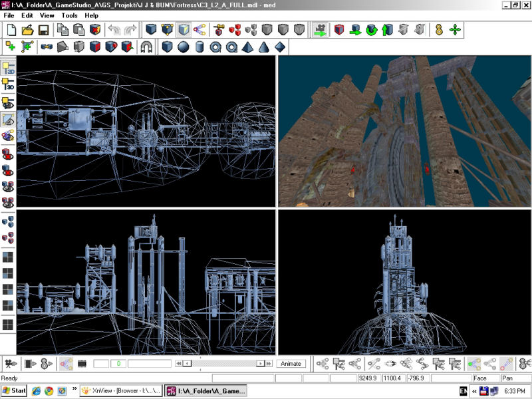This screenshot has width=532, height=399.
Task: Add the diamond-shaped primitive
Action: tap(280, 47)
